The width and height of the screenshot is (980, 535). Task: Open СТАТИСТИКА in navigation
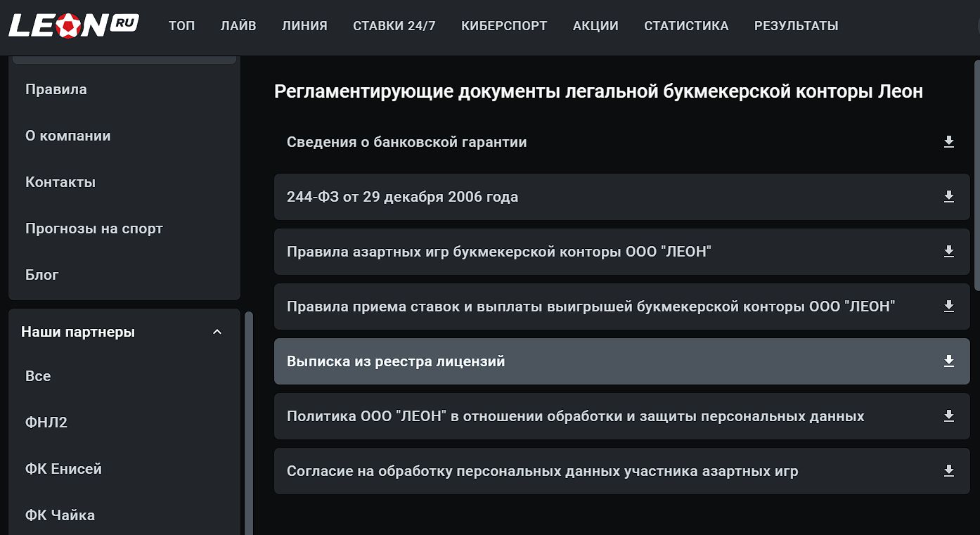pos(686,26)
